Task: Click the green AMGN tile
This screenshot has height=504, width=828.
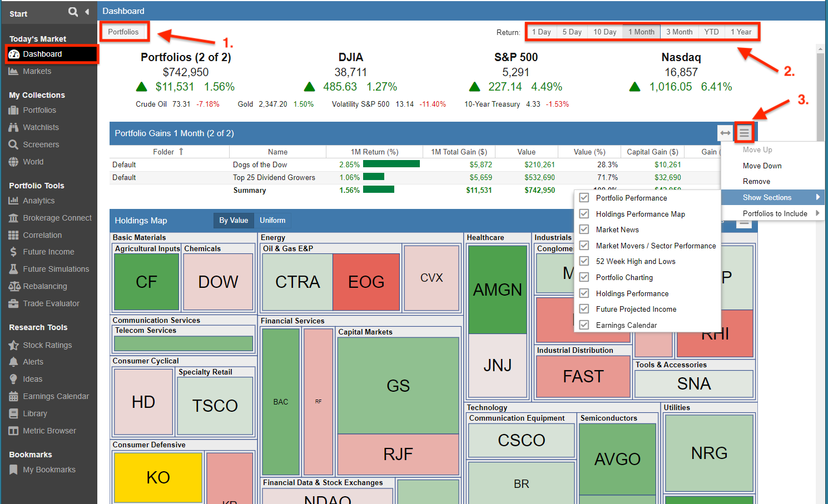Action: click(x=498, y=290)
